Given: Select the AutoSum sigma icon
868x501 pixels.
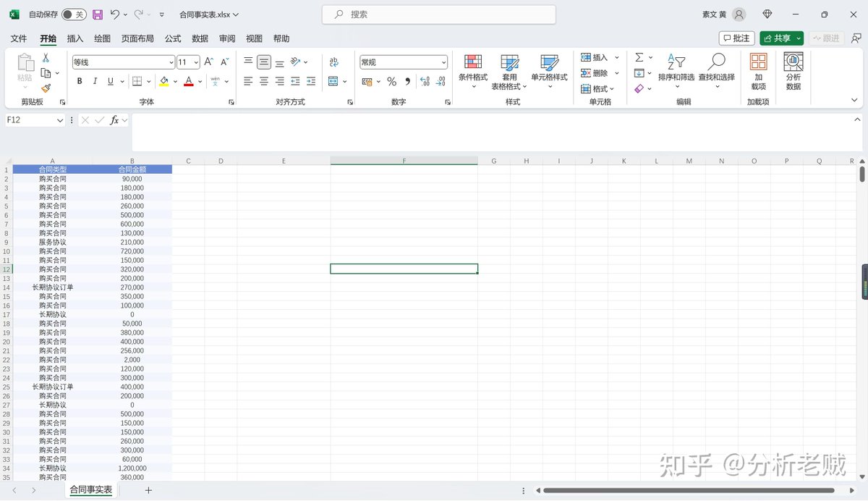Looking at the screenshot, I should [x=641, y=56].
